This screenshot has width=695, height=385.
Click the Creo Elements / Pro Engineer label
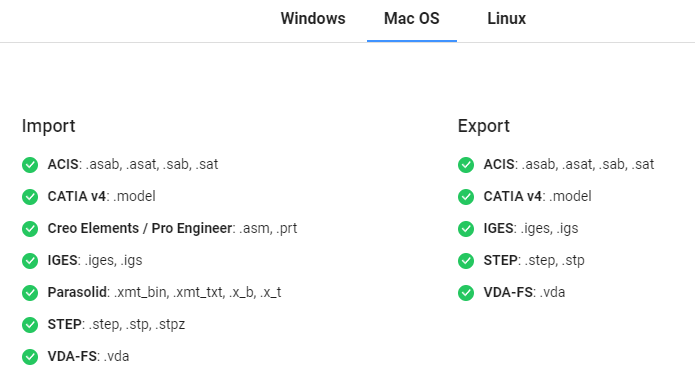coord(140,228)
